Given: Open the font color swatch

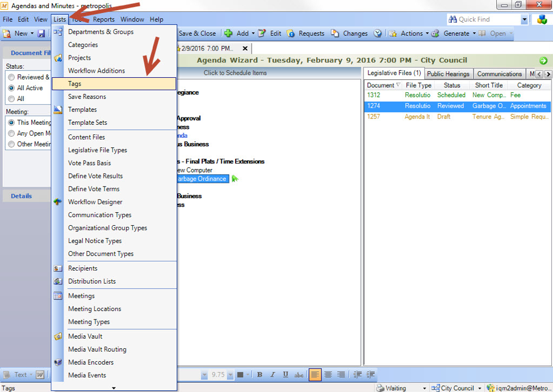Looking at the screenshot, I should tap(240, 375).
